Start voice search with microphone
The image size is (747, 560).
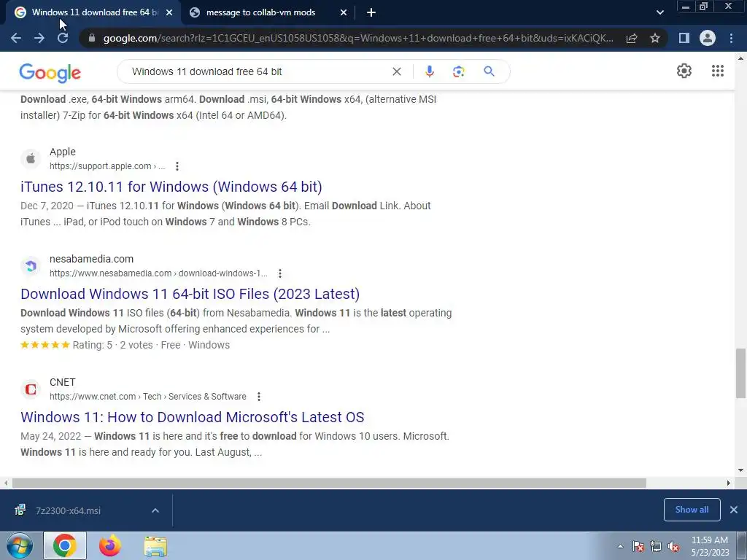click(x=429, y=71)
